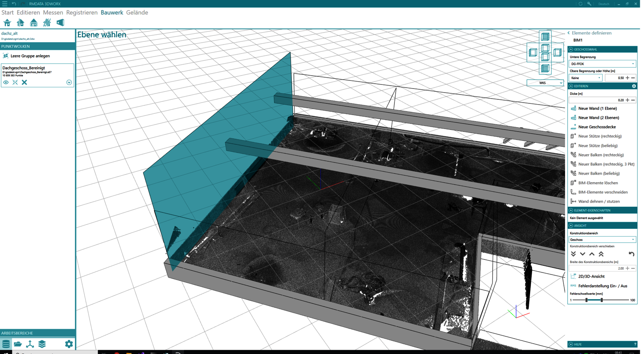Viewport: 644px width, 354px height.
Task: Toggle visibility of Dachgeschoss_Bereinigt point cloud
Action: coord(6,82)
